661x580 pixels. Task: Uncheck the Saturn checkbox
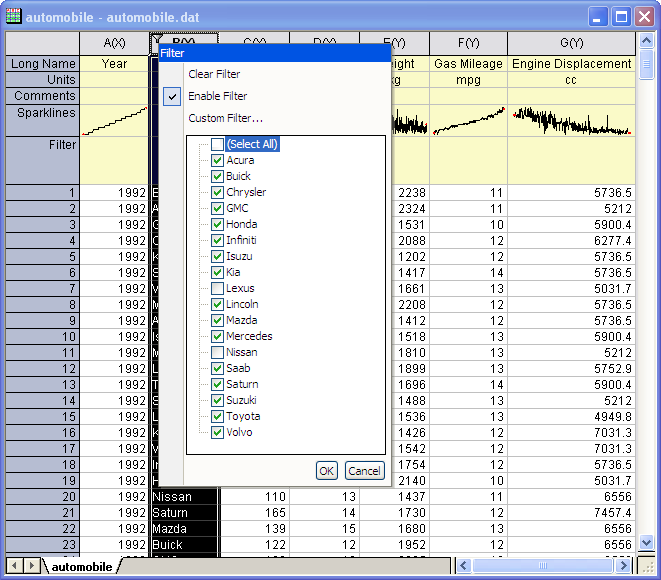(217, 384)
